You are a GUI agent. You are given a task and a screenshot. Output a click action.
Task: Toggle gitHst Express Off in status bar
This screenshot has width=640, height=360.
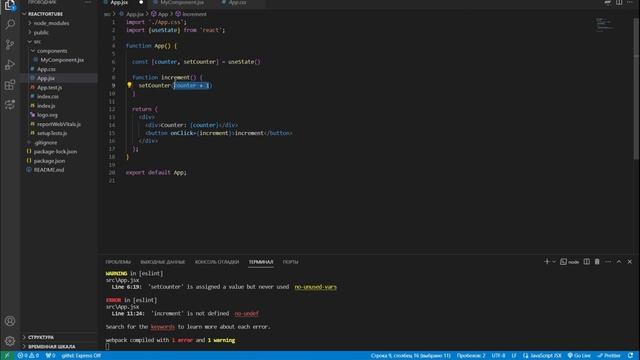click(x=81, y=356)
